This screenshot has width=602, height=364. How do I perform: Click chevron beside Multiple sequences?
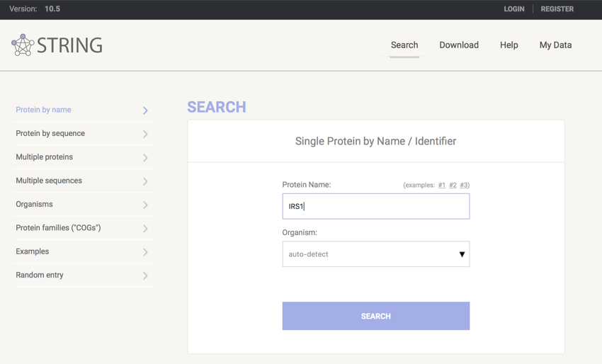(145, 181)
